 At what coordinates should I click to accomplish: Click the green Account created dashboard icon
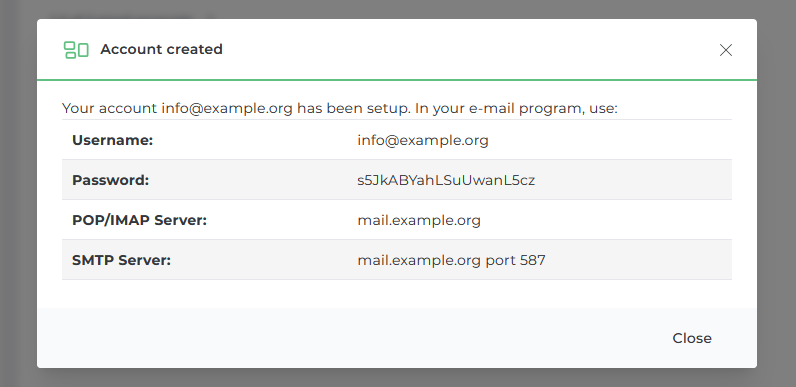[x=76, y=50]
